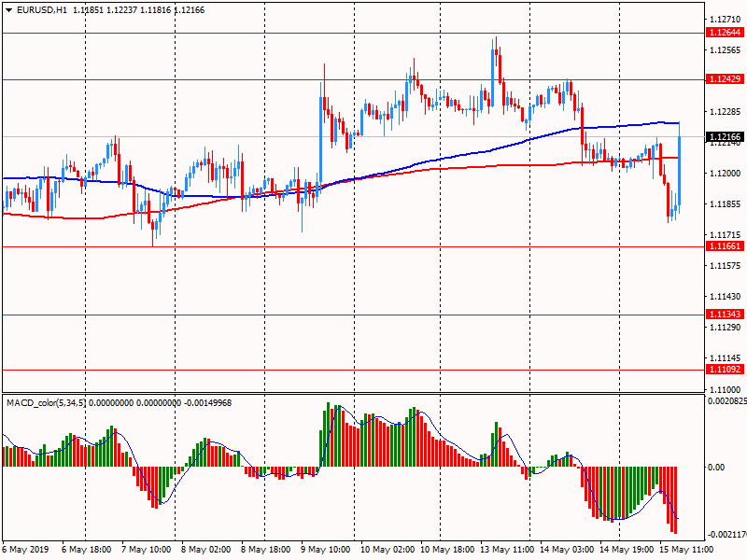Click the 1.12710 price axis label
Screen dimensions: 747x560
[725, 19]
